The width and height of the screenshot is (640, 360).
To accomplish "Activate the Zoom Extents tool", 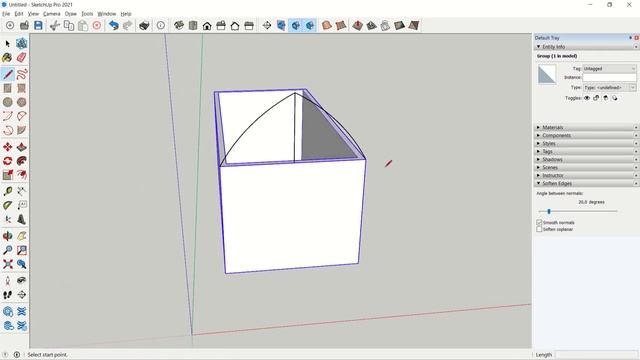I will 7,264.
